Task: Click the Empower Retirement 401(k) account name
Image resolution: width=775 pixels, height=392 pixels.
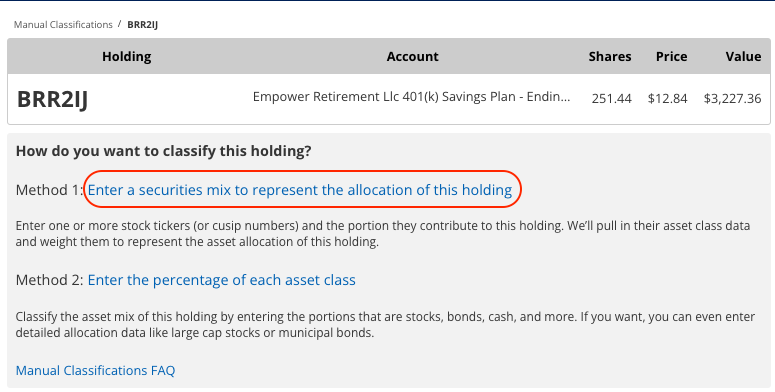Action: pos(411,97)
